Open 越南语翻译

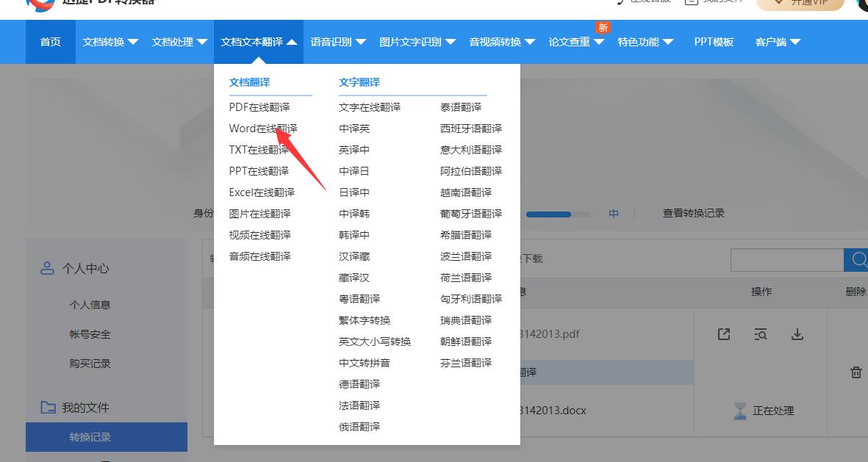pos(466,192)
